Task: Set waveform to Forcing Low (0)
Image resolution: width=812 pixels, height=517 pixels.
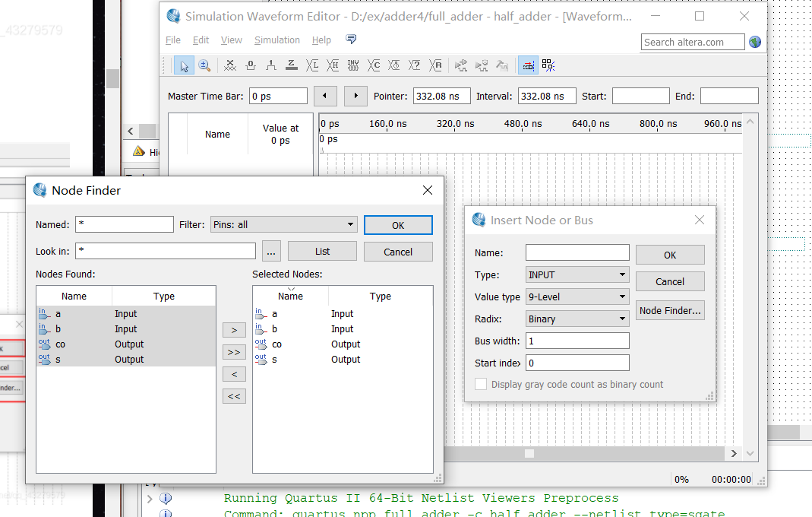Action: 251,65
